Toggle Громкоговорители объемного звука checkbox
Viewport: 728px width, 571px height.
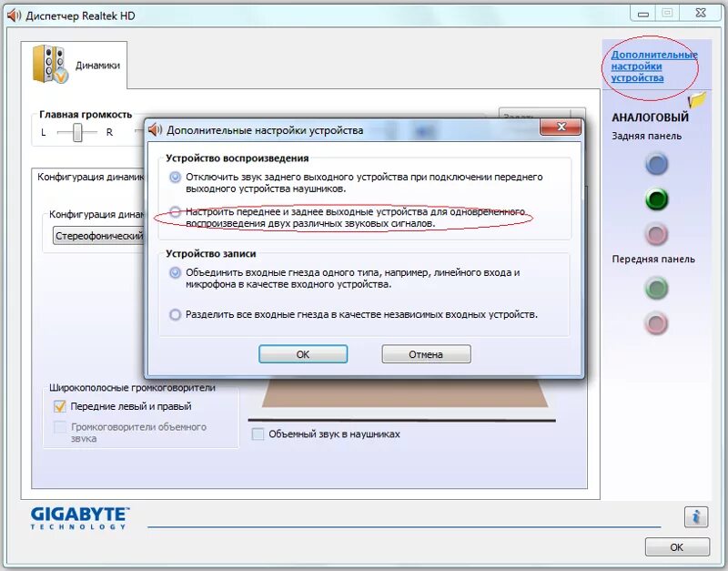click(x=60, y=427)
